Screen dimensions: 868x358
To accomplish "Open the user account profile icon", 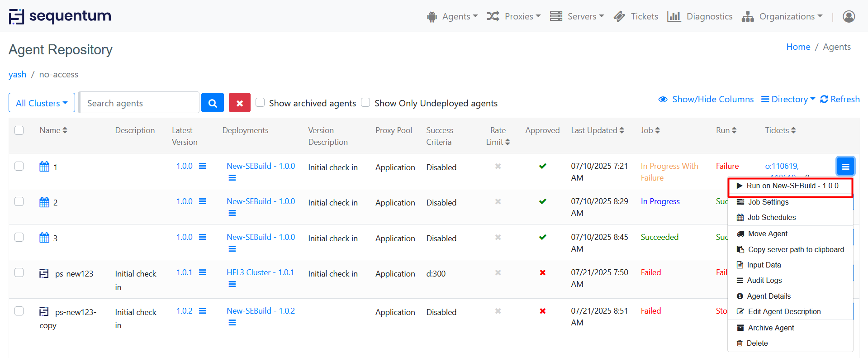I will pyautogui.click(x=849, y=16).
